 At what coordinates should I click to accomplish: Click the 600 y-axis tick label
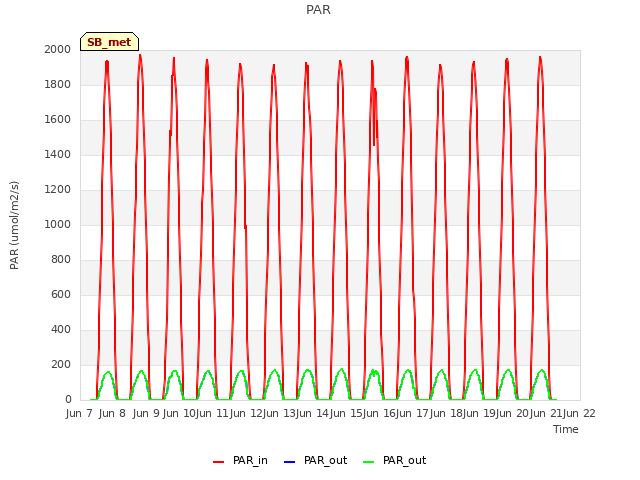coord(61,295)
